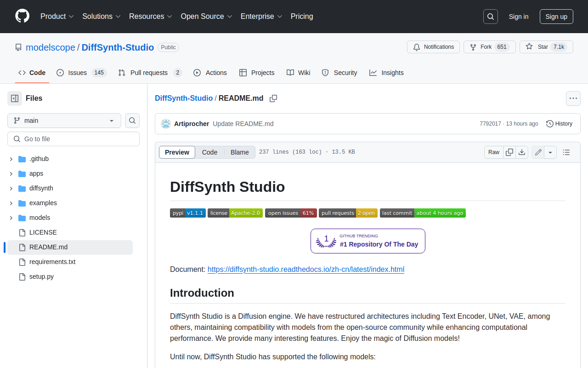Viewport: 588px width, 368px height.
Task: Click Sign in
Action: (x=519, y=17)
